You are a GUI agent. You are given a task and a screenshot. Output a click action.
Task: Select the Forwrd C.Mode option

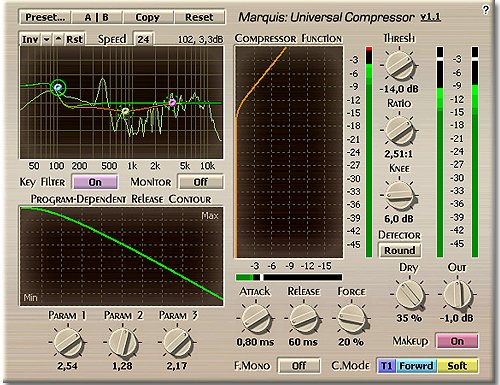pyautogui.click(x=416, y=366)
